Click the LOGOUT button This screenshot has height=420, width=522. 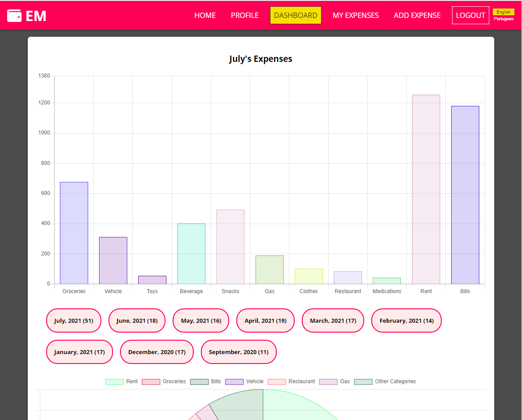[470, 15]
